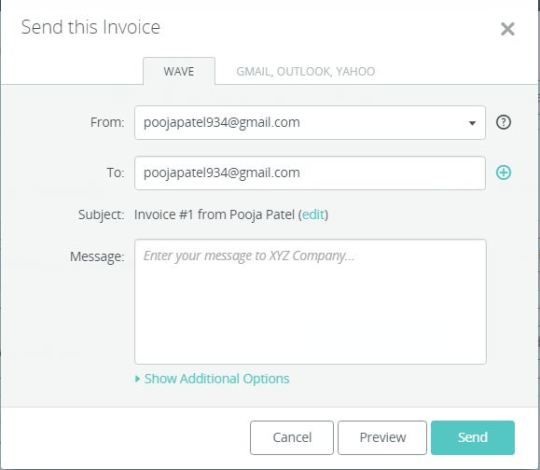Click the Send button

(x=472, y=437)
